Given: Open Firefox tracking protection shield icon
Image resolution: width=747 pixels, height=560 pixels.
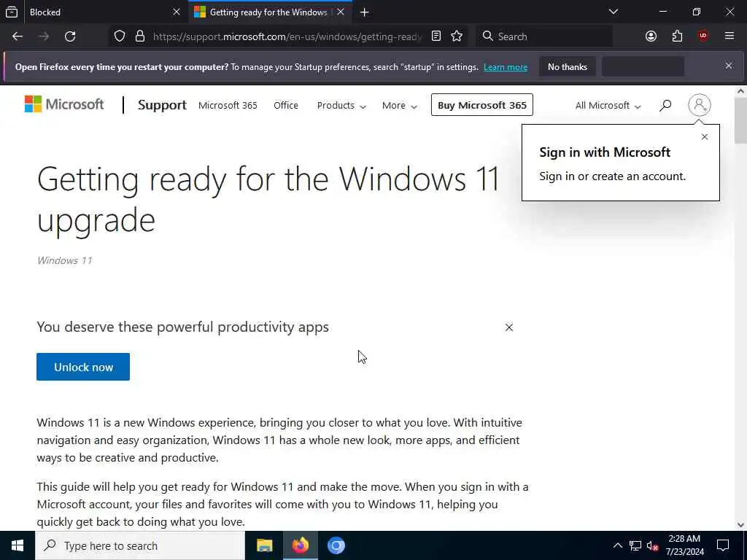Looking at the screenshot, I should pos(120,36).
